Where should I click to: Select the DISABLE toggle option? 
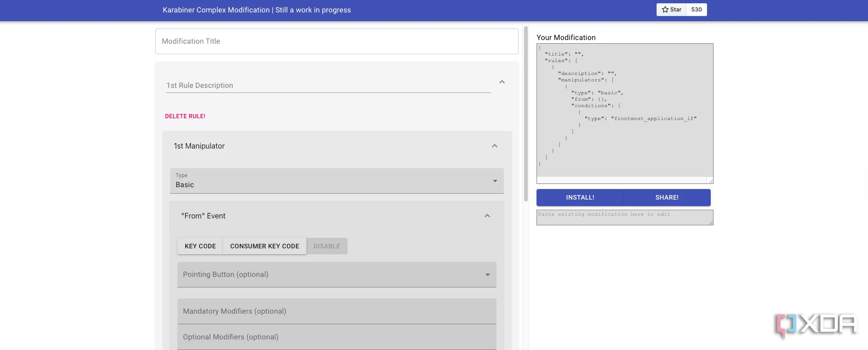coord(327,246)
